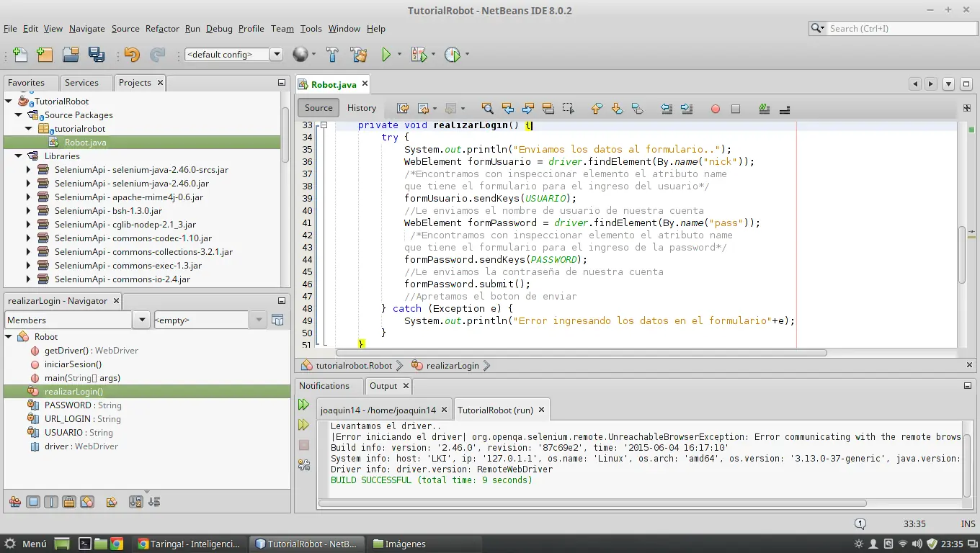Click the Previous Bookmark icon
Image resolution: width=980 pixels, height=553 pixels.
coord(597,109)
